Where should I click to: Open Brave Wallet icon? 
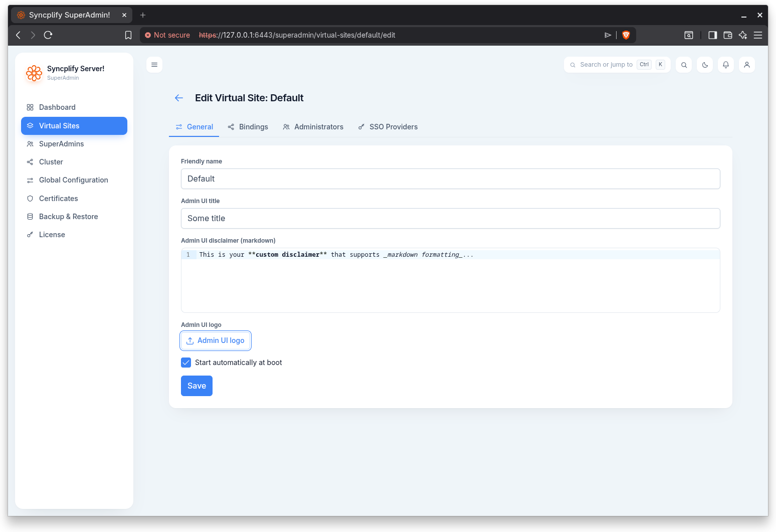[728, 35]
